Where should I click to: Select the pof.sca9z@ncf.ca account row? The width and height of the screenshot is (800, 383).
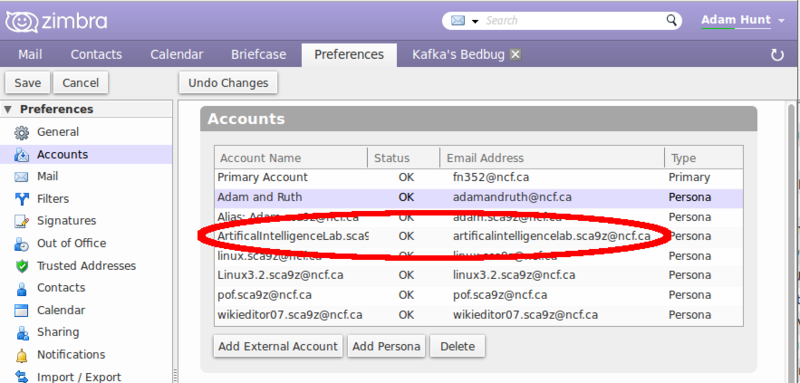pos(479,295)
